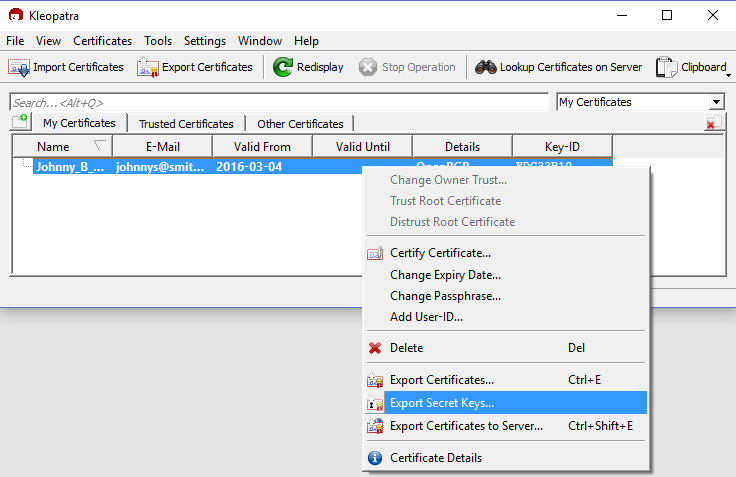
Task: Select the Johnny_B certificate row name
Action: click(x=70, y=167)
